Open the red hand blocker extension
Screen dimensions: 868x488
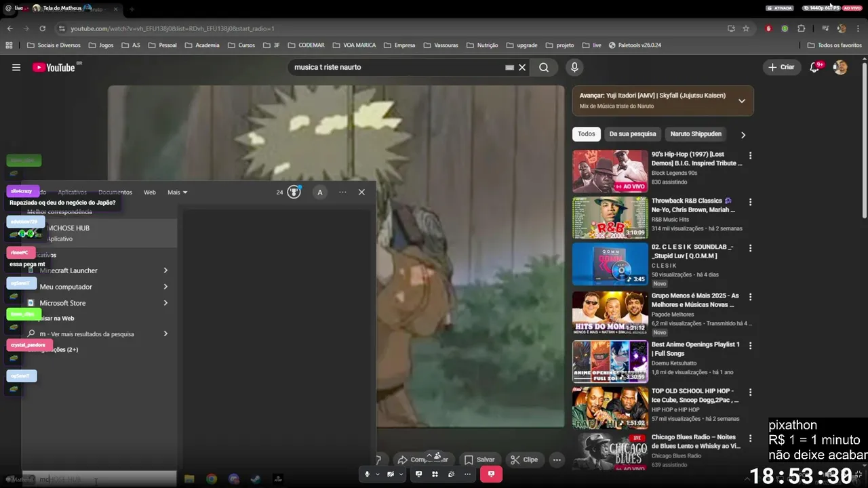click(768, 28)
